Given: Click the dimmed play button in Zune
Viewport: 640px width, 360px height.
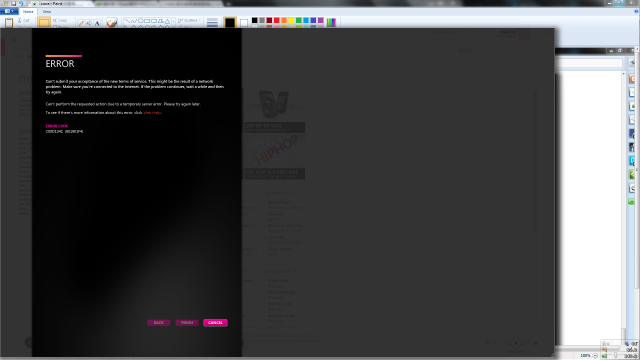Looking at the screenshot, I should [515, 343].
